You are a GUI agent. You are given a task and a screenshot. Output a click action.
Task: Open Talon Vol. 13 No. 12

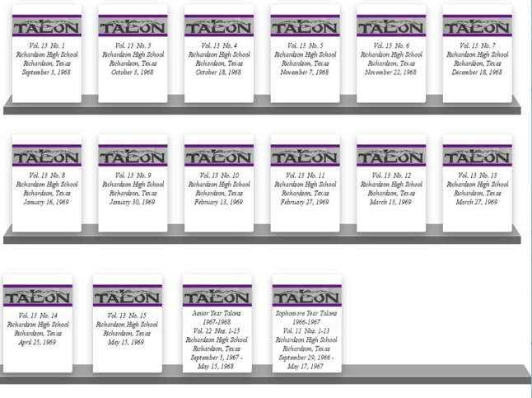coord(391,189)
